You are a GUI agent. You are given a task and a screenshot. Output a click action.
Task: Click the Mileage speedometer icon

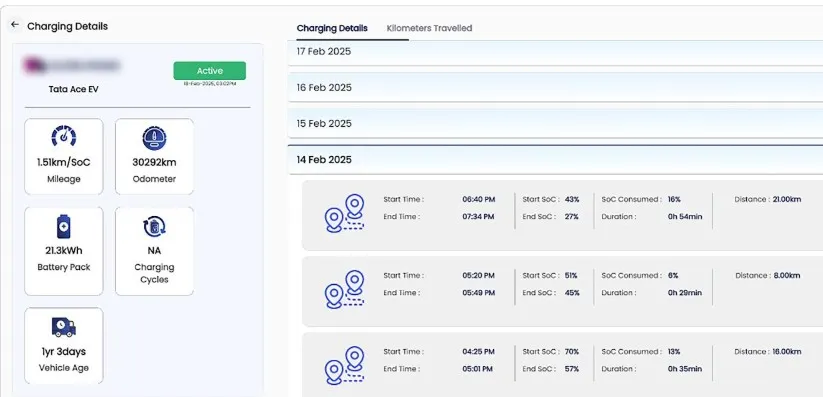click(64, 137)
